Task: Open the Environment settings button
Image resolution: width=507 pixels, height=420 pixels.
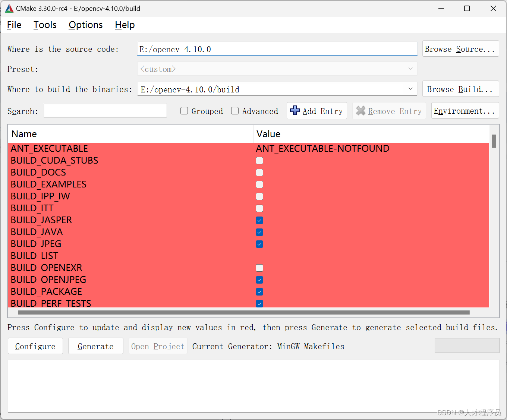Action: click(465, 111)
